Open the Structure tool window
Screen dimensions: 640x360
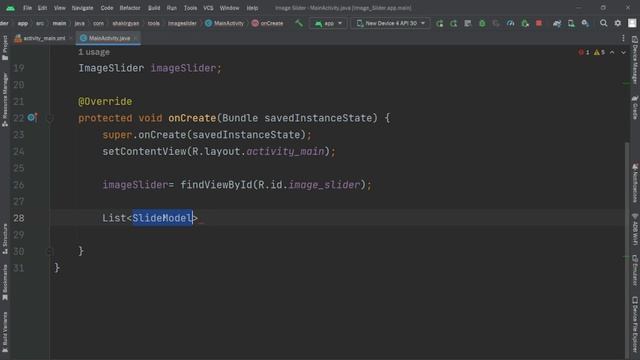pos(5,239)
